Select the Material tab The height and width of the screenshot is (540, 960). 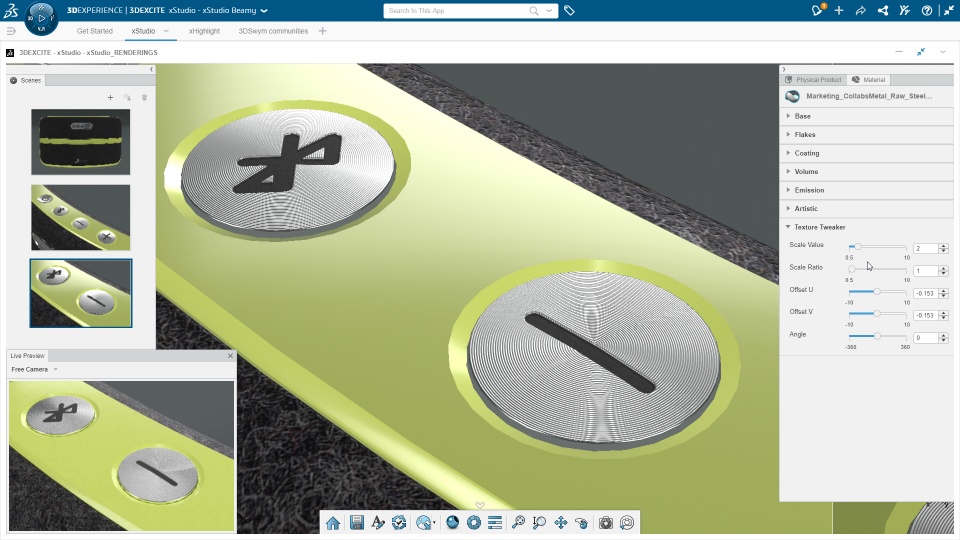point(869,80)
